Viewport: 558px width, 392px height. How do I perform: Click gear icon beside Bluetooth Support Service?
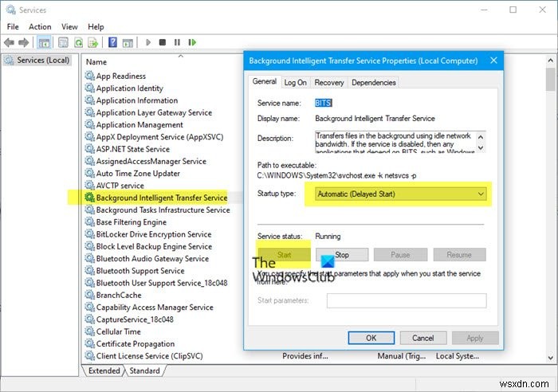click(89, 270)
